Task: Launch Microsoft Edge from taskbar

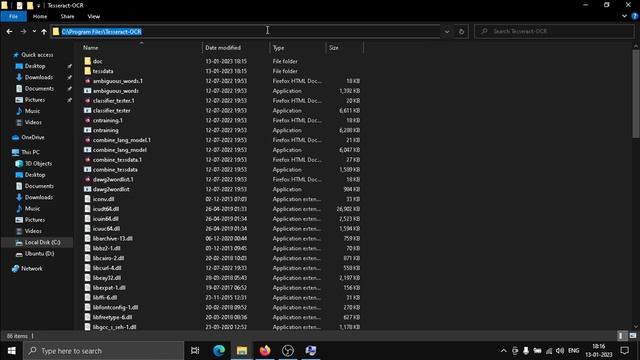Action: click(x=219, y=351)
